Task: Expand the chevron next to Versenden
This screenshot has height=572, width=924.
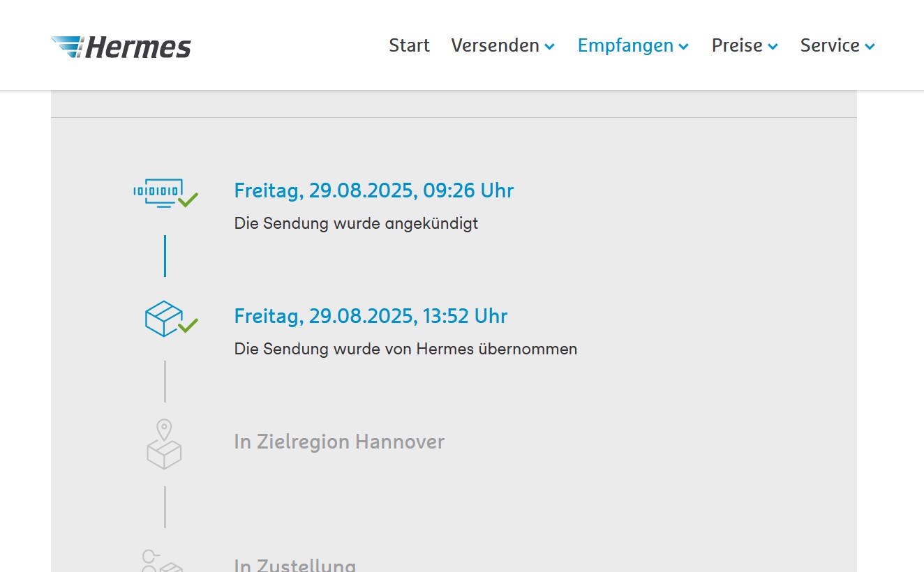Action: click(550, 47)
